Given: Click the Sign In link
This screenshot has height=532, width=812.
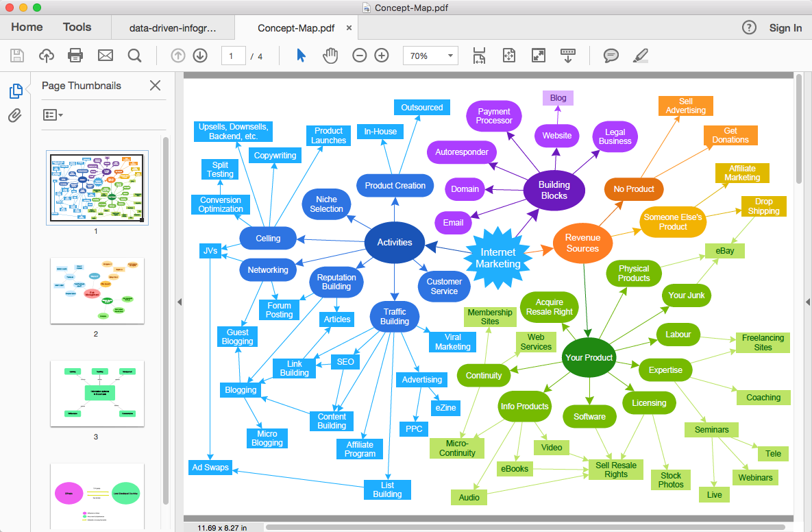Looking at the screenshot, I should tap(785, 28).
